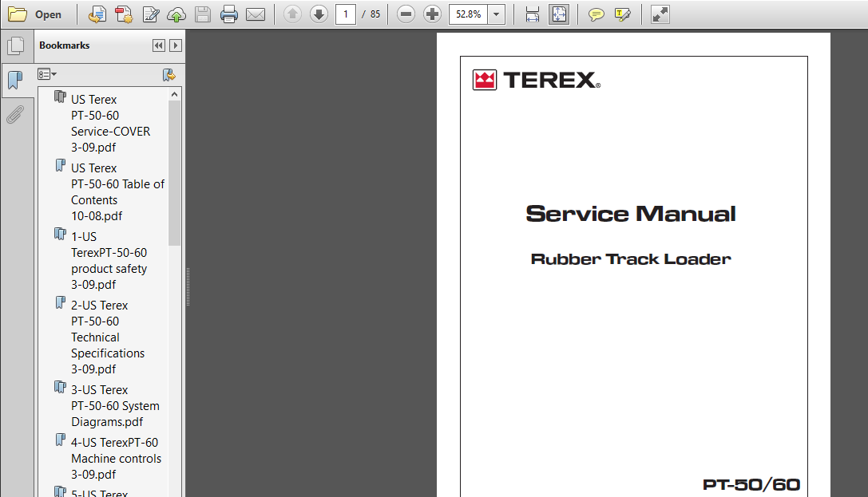This screenshot has width=868, height=497.
Task: Click the fit one full page icon
Action: point(559,14)
